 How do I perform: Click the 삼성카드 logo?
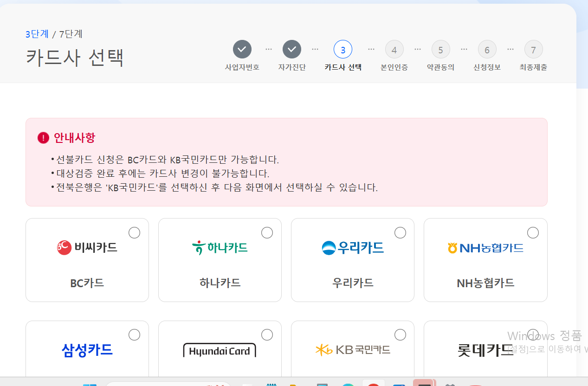point(87,349)
